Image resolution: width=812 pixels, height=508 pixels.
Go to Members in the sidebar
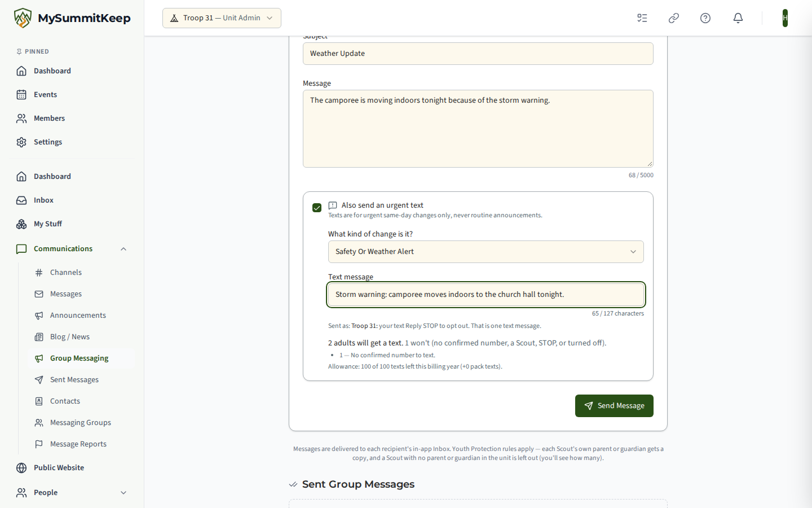[x=72, y=119]
